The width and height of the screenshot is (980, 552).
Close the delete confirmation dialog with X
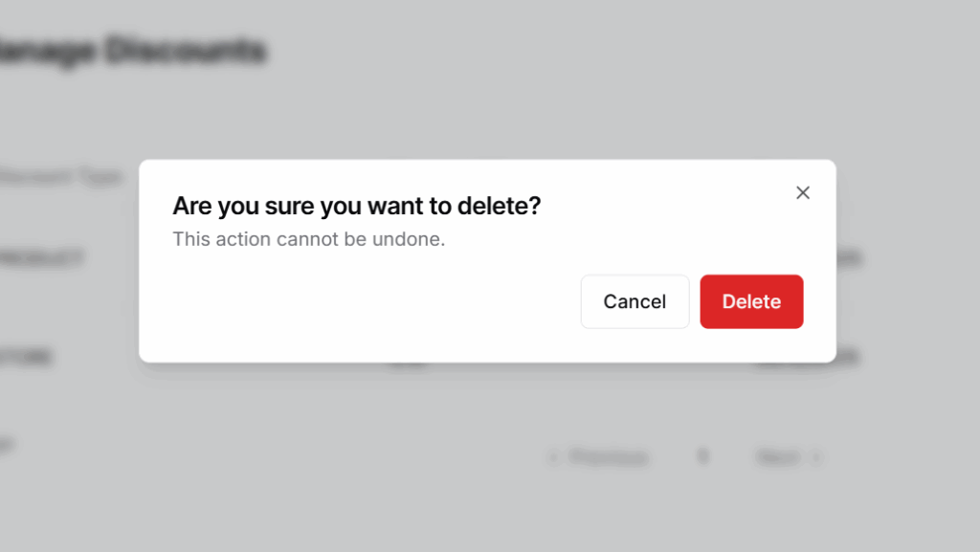click(803, 192)
